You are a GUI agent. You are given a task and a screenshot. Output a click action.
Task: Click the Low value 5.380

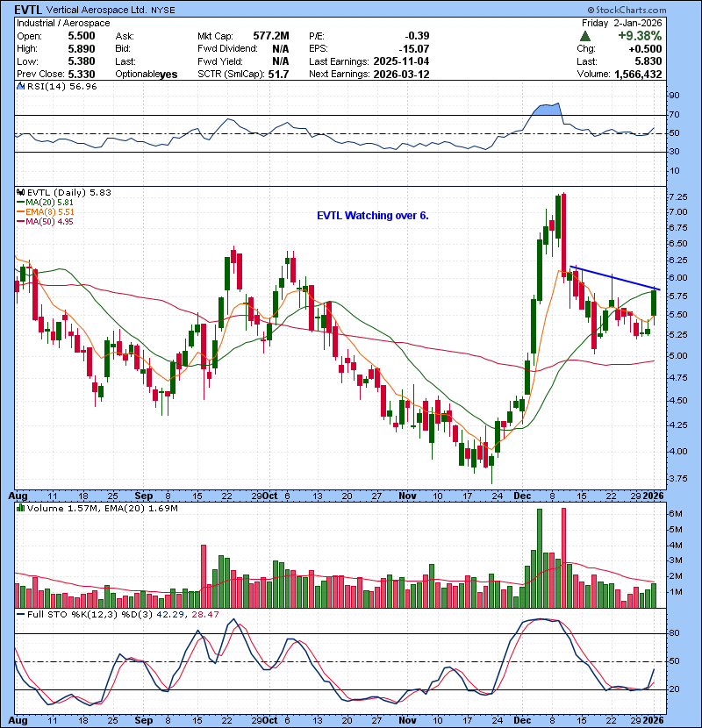point(82,61)
